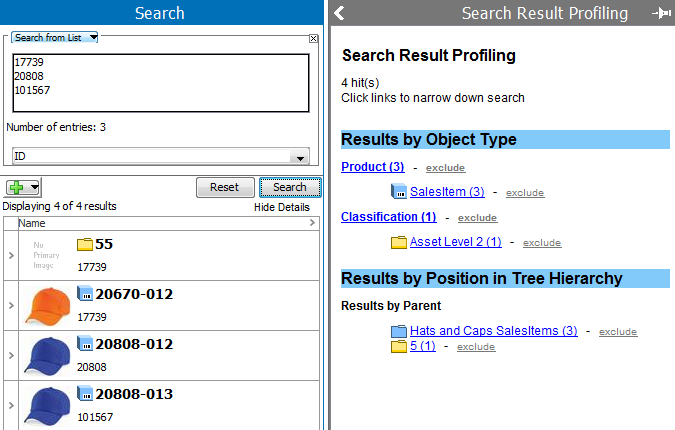
Task: Expand the row for result 20808-013
Action: pyautogui.click(x=11, y=405)
